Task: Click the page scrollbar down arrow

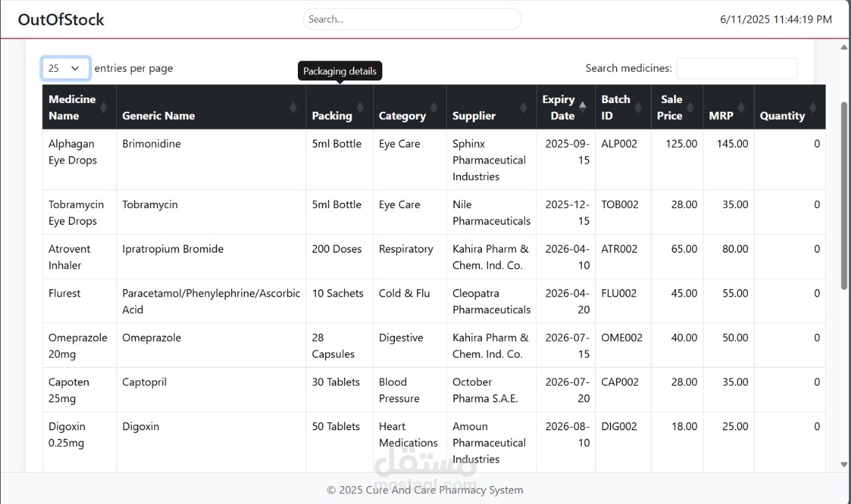Action: click(844, 465)
